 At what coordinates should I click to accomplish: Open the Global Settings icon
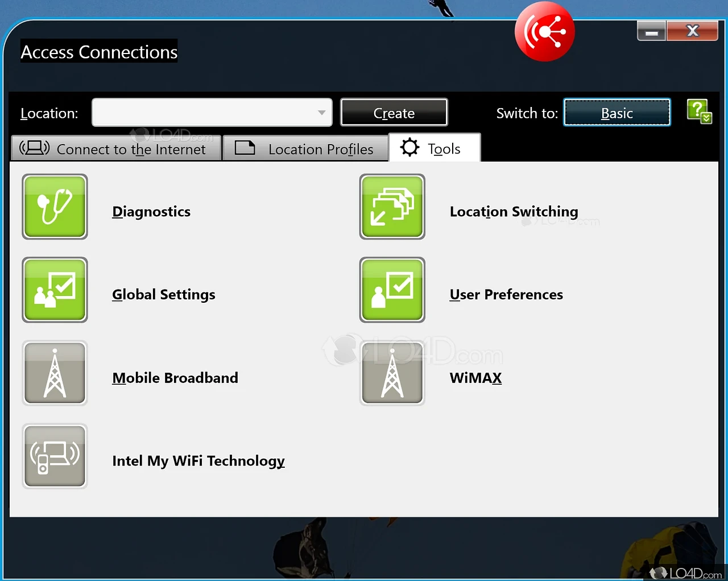(x=55, y=290)
